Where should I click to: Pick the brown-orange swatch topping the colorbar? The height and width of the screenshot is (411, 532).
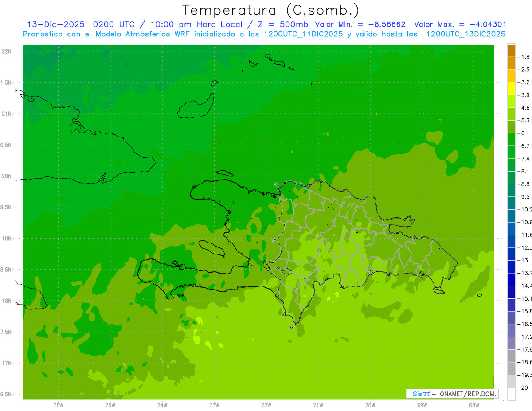tap(511, 51)
